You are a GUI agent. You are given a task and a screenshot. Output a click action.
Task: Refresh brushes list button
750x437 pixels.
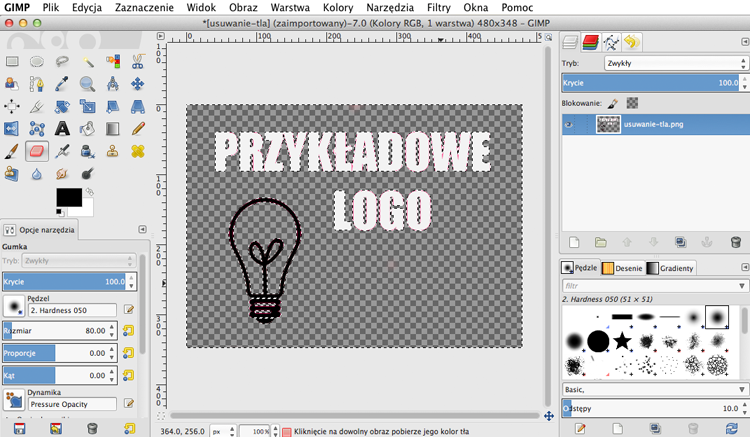[731, 428]
